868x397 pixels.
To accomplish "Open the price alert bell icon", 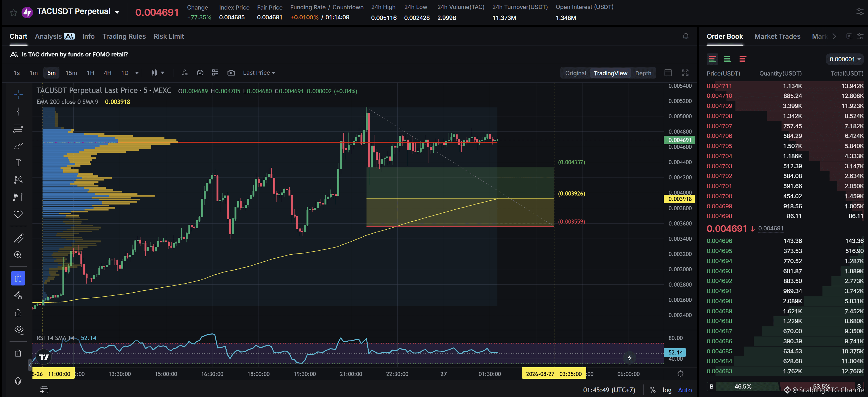I will point(686,36).
